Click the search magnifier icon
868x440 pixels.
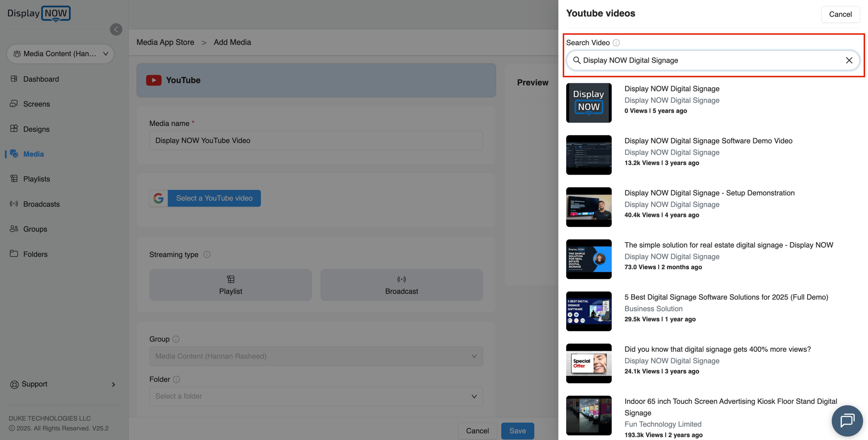tap(577, 60)
